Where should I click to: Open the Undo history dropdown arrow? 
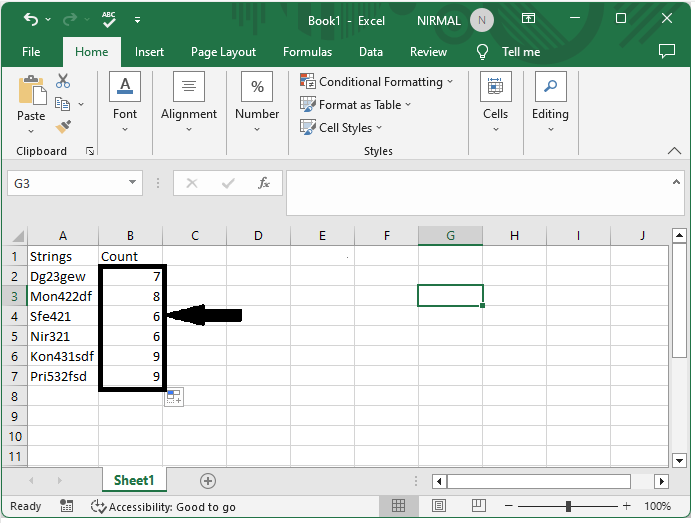point(48,20)
